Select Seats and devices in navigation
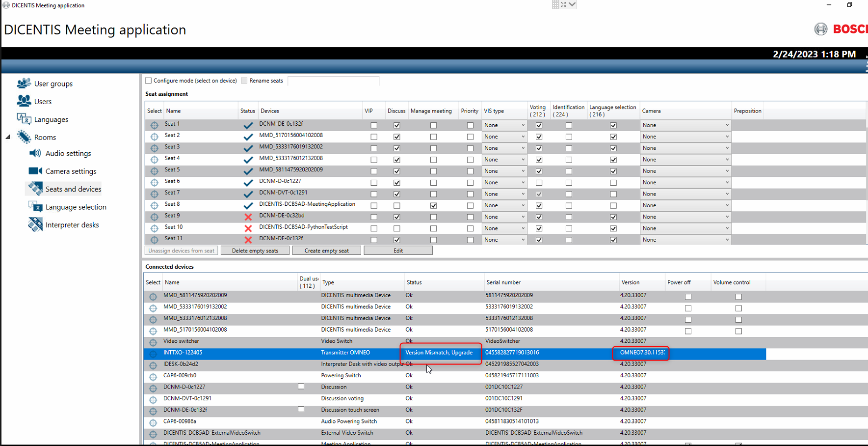Screen dimensions: 868x446 point(73,189)
